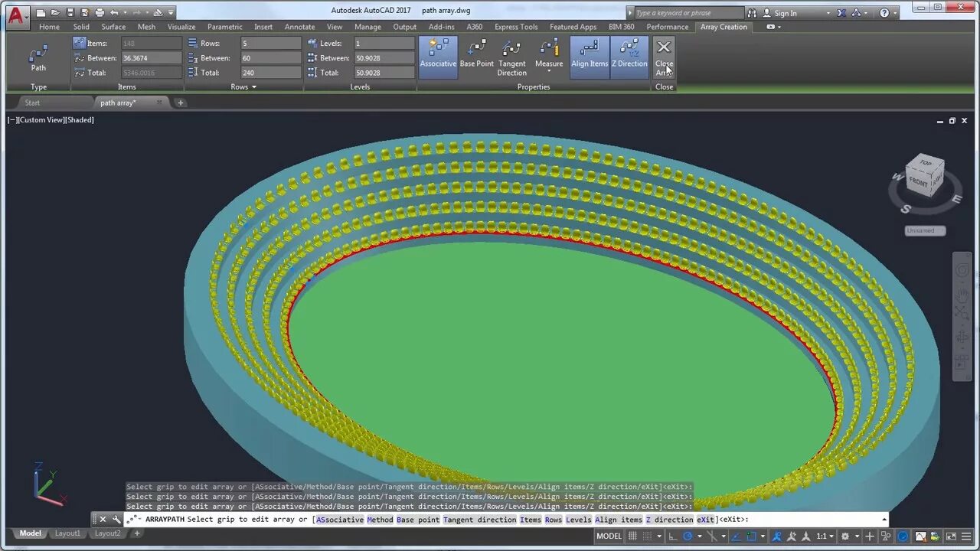Click the New drawing icon in the quick access toolbar
Viewport: 980px width, 551px height.
coord(41,12)
